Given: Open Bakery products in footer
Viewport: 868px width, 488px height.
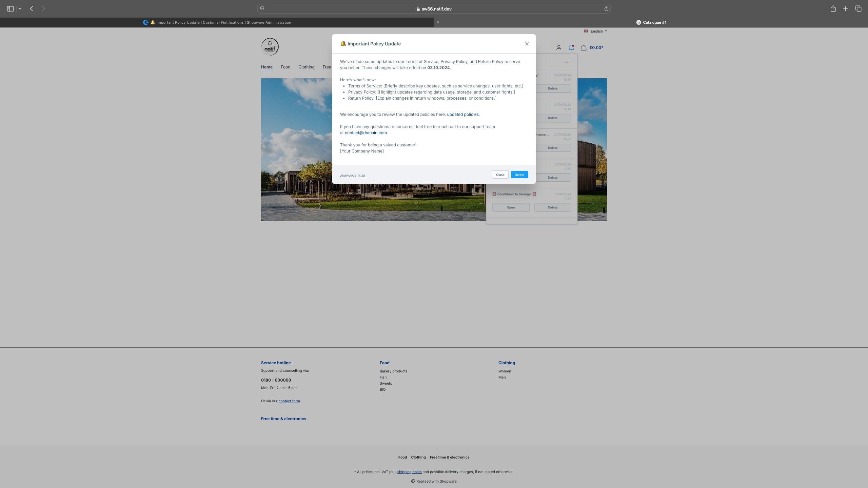Looking at the screenshot, I should pyautogui.click(x=393, y=371).
